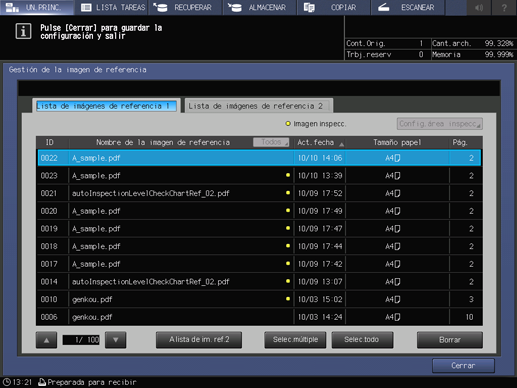
Task: Click date 10/10 13:39 cell
Action: pos(320,176)
